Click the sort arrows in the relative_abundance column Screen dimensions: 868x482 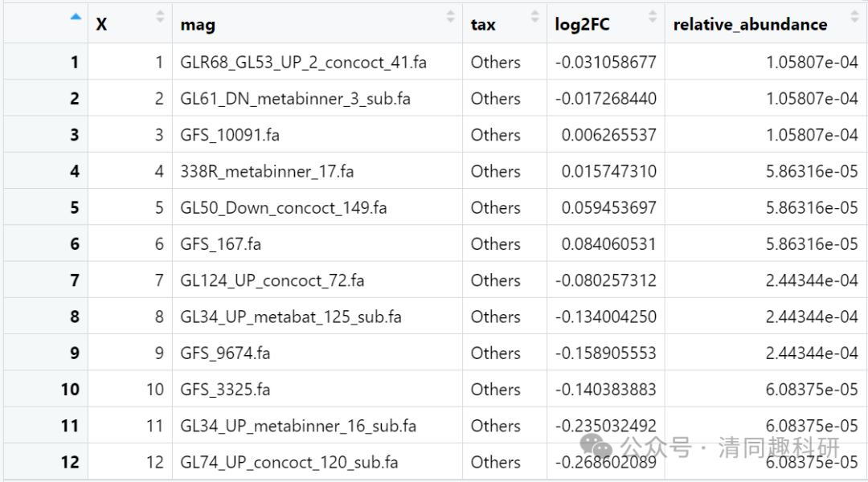click(854, 17)
